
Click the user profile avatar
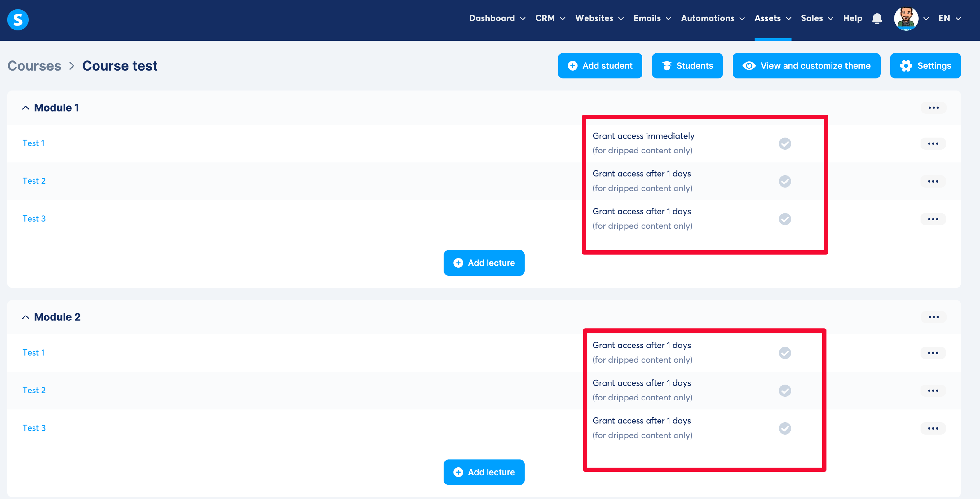(906, 18)
